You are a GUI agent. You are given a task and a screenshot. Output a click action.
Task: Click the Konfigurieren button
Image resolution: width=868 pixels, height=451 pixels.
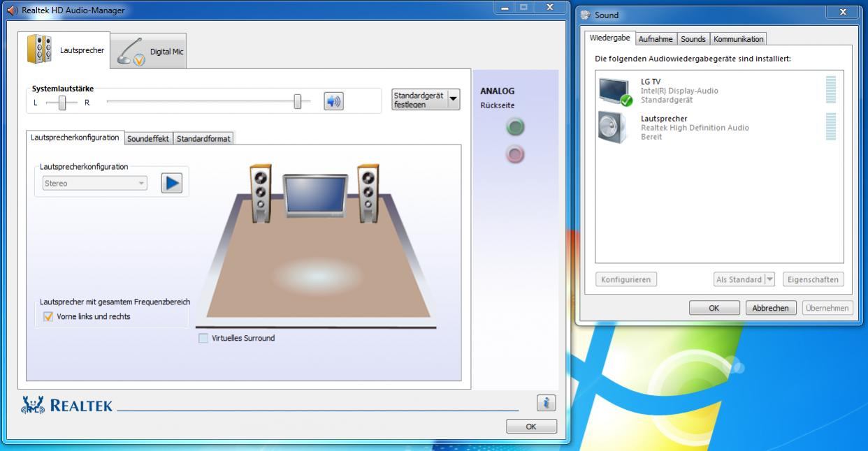(x=626, y=279)
